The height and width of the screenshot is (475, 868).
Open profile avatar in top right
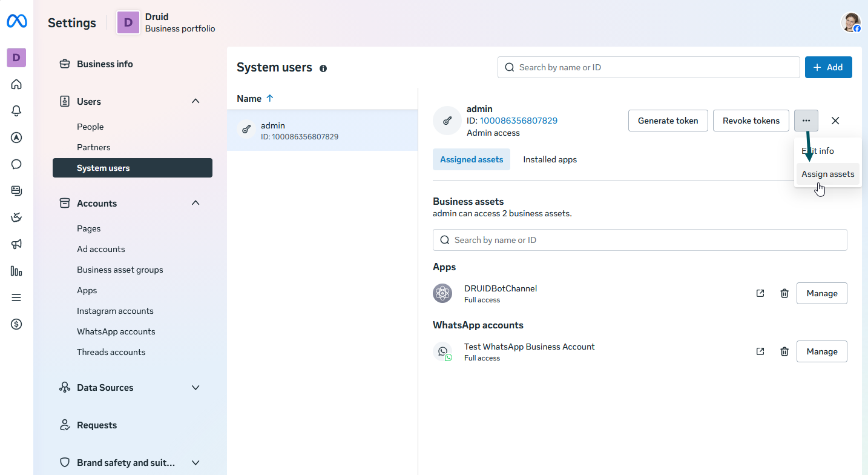click(851, 22)
